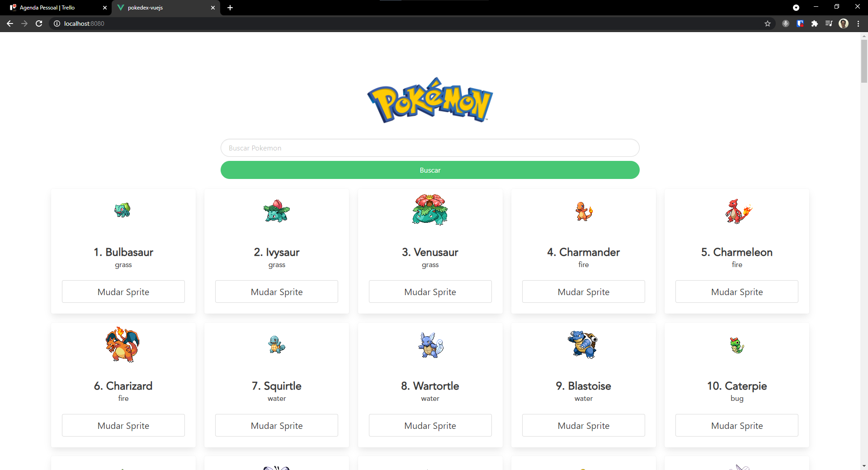Change Charizard's sprite with Mudar Sprite

click(123, 425)
